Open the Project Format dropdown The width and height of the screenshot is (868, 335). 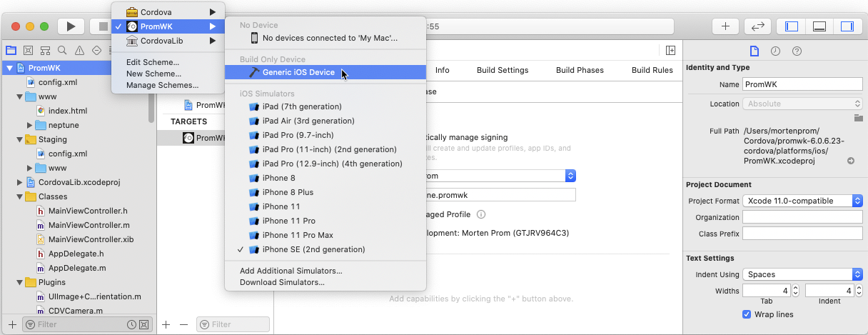[803, 201]
